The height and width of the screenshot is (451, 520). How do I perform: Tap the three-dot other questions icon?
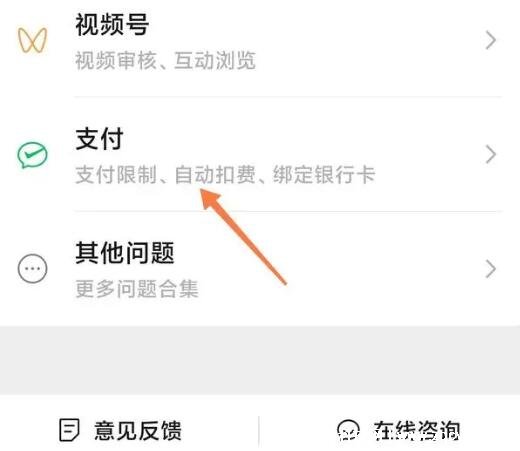coord(32,268)
